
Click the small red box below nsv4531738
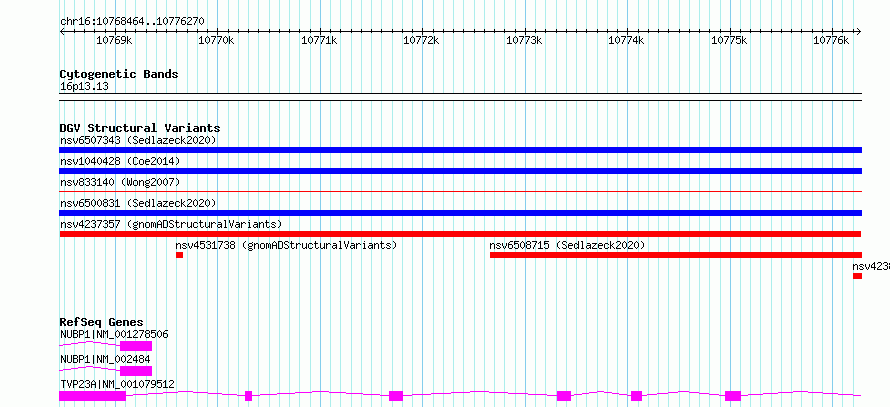pyautogui.click(x=179, y=255)
